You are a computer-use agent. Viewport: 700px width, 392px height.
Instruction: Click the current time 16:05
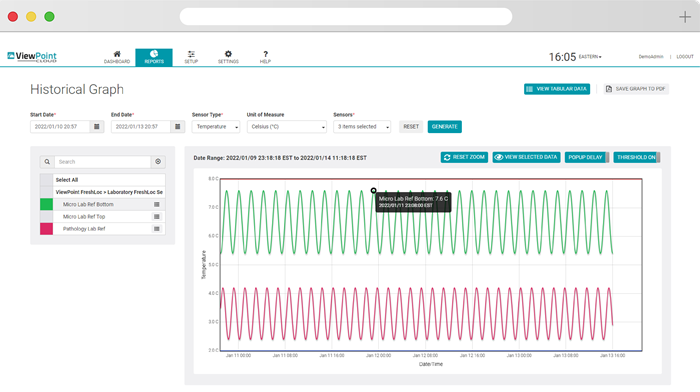point(562,57)
